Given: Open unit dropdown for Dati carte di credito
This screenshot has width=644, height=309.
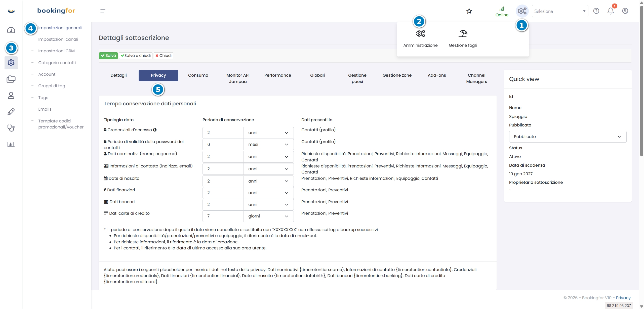Looking at the screenshot, I should (268, 216).
